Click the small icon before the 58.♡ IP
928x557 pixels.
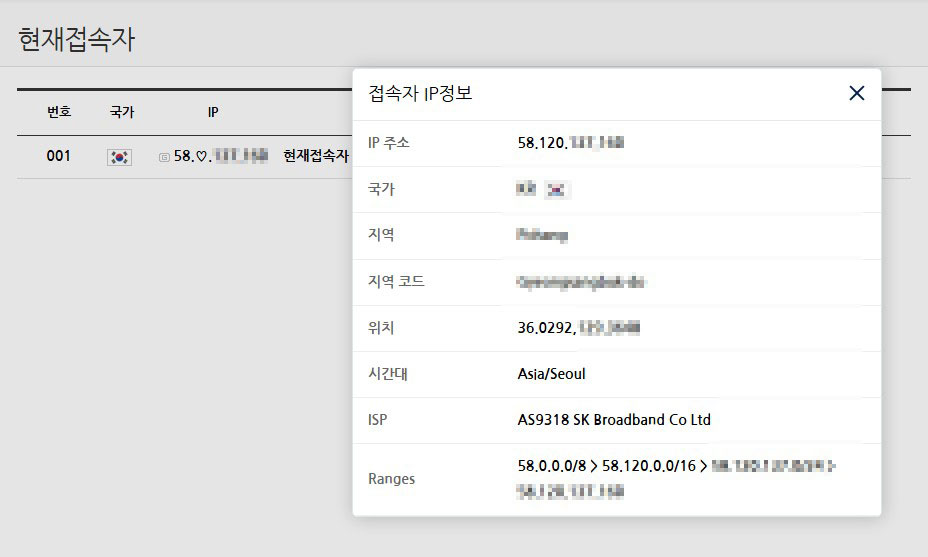point(164,157)
